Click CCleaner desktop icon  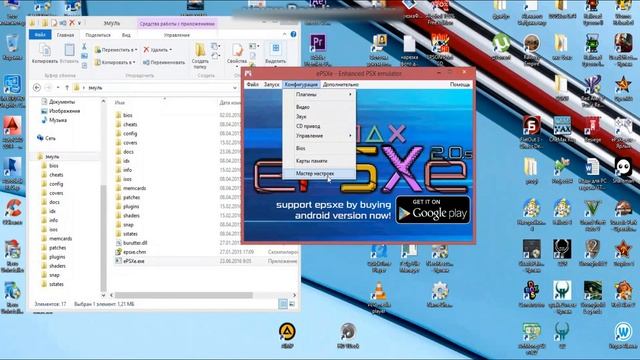coord(13,212)
